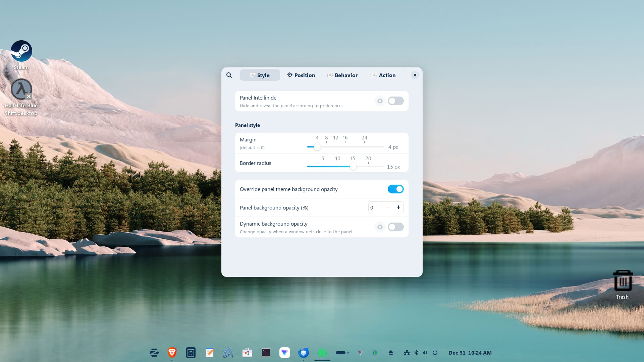Open the Software store icon
The height and width of the screenshot is (362, 644).
247,353
